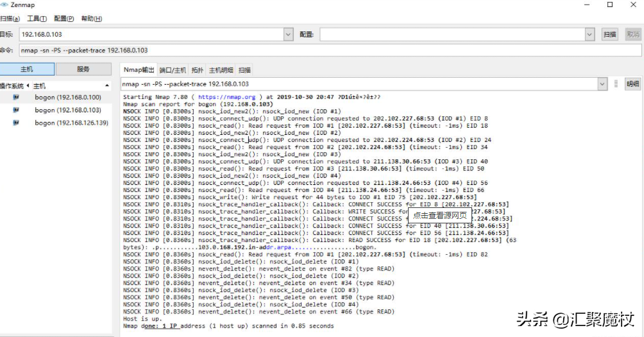Open the 扫描 menu in the menu bar

coord(10,19)
